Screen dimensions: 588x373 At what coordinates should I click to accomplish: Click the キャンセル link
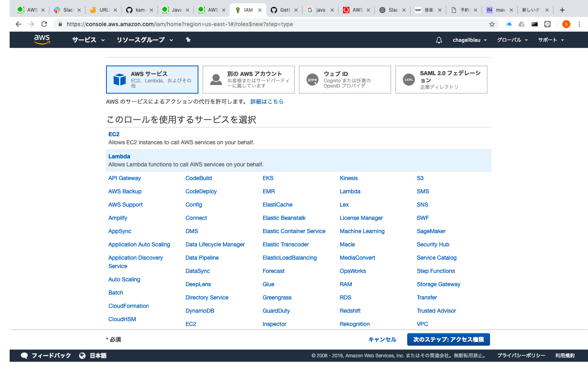[x=382, y=339]
